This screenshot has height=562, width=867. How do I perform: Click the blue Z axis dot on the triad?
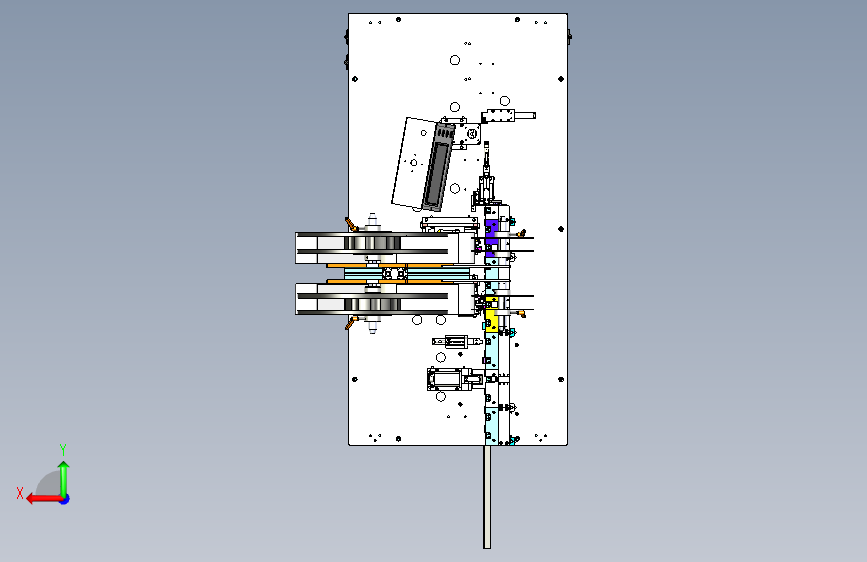(65, 499)
